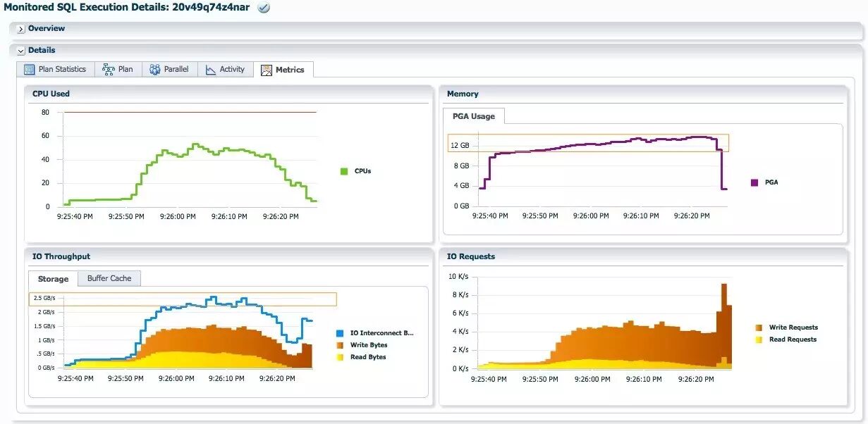The width and height of the screenshot is (868, 424).
Task: Click the checkmark icon beside the SQL ID
Action: coord(264,8)
